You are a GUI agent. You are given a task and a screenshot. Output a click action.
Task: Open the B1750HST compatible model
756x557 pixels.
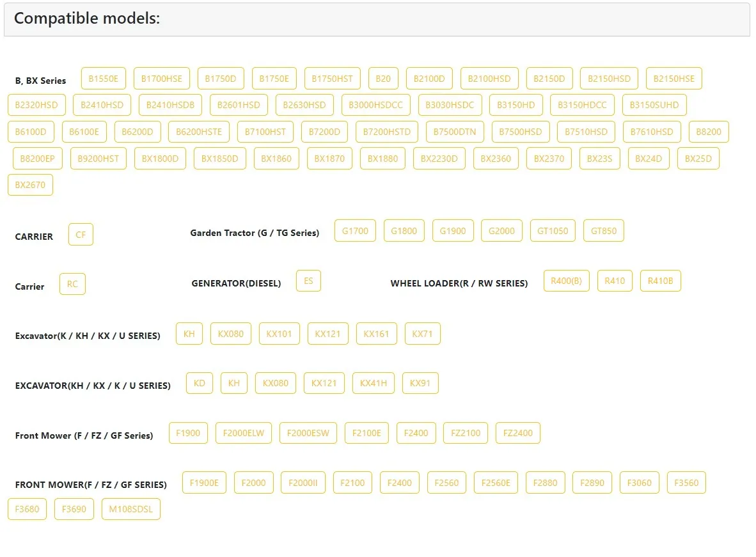point(332,79)
